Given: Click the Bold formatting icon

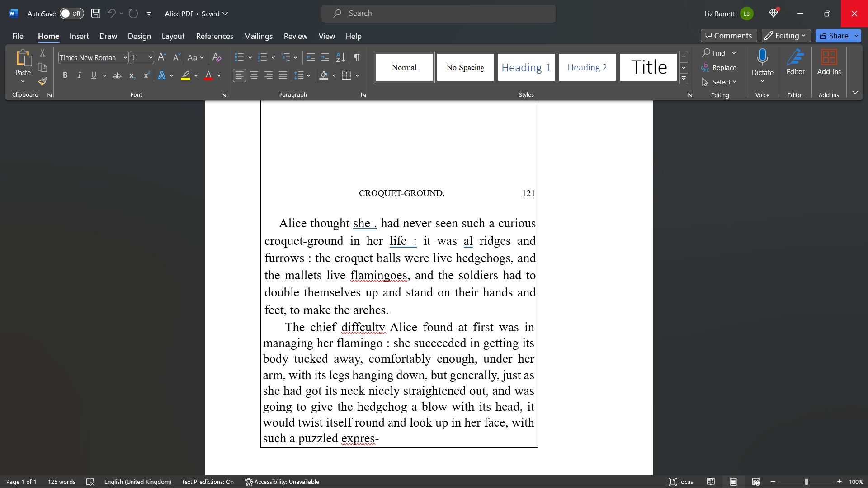Looking at the screenshot, I should 64,75.
